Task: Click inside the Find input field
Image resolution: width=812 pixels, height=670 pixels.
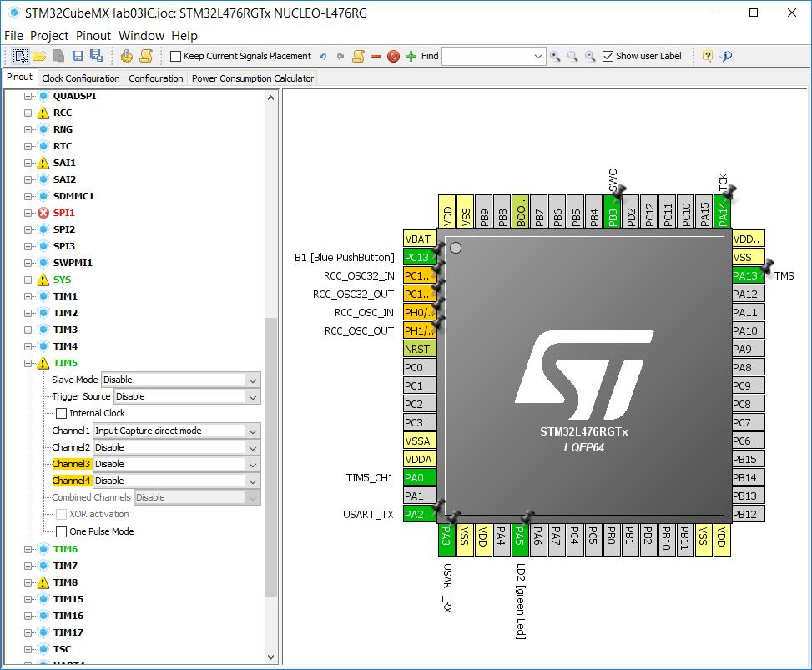Action: pos(487,57)
